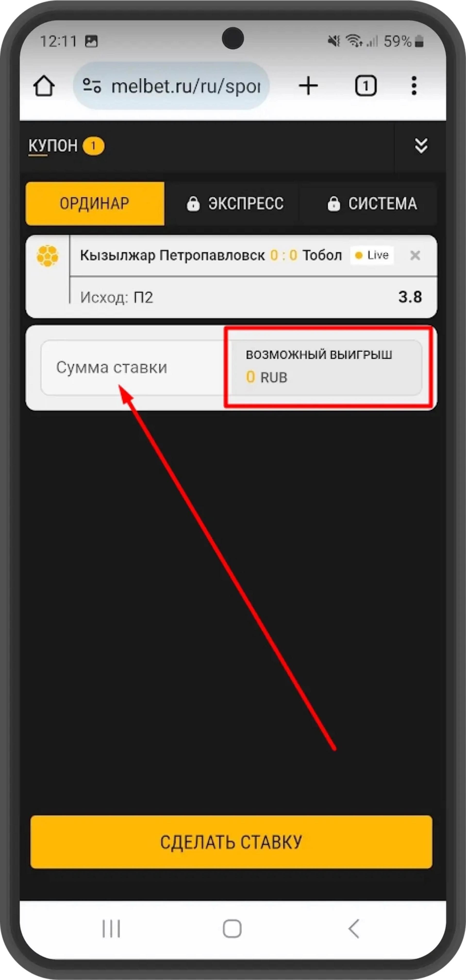The height and width of the screenshot is (980, 466).
Task: Click the КУПОН header label
Action: pyautogui.click(x=53, y=146)
